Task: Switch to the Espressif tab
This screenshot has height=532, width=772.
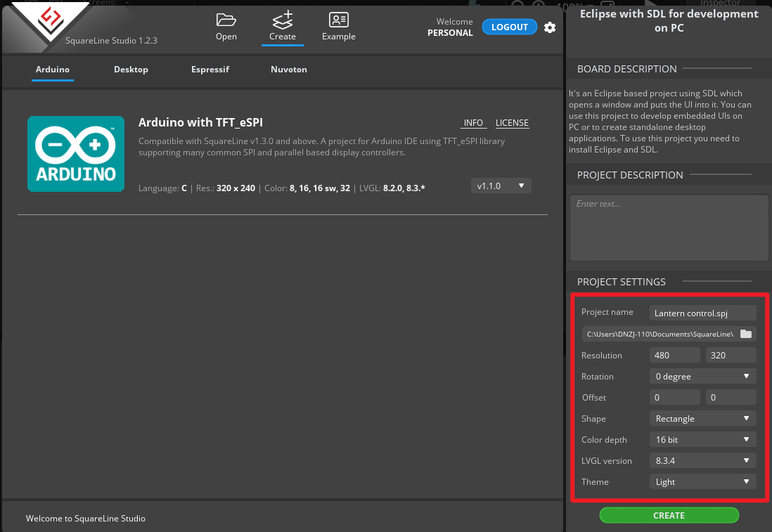Action: 210,70
